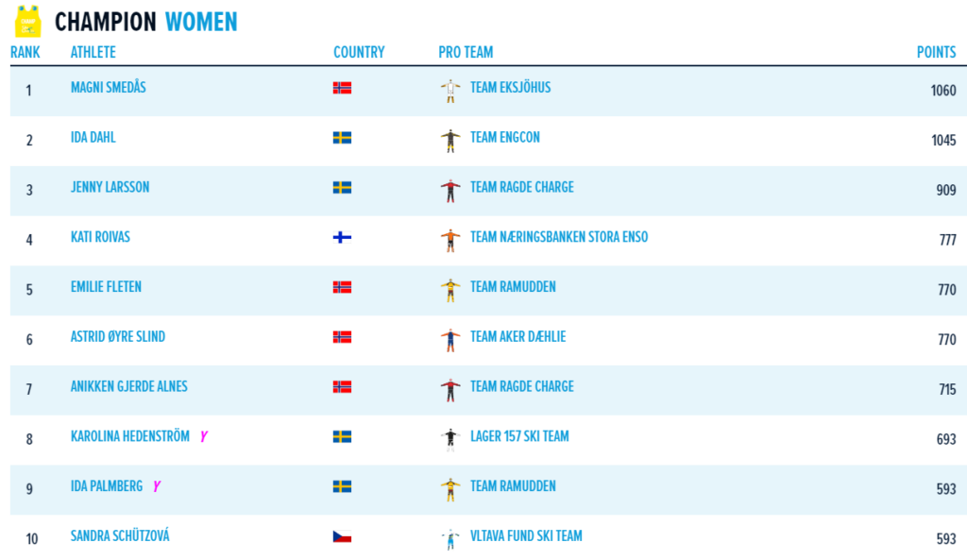Click the Finnish flag beside Kati Roivas
Image resolution: width=967 pixels, height=560 pixels.
point(342,237)
